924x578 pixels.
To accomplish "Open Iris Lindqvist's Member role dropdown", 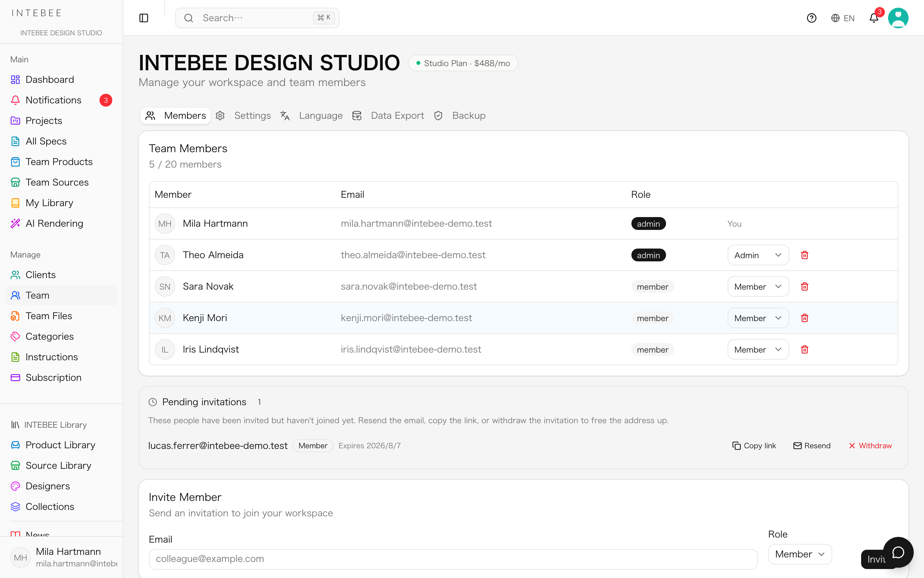I will (758, 349).
